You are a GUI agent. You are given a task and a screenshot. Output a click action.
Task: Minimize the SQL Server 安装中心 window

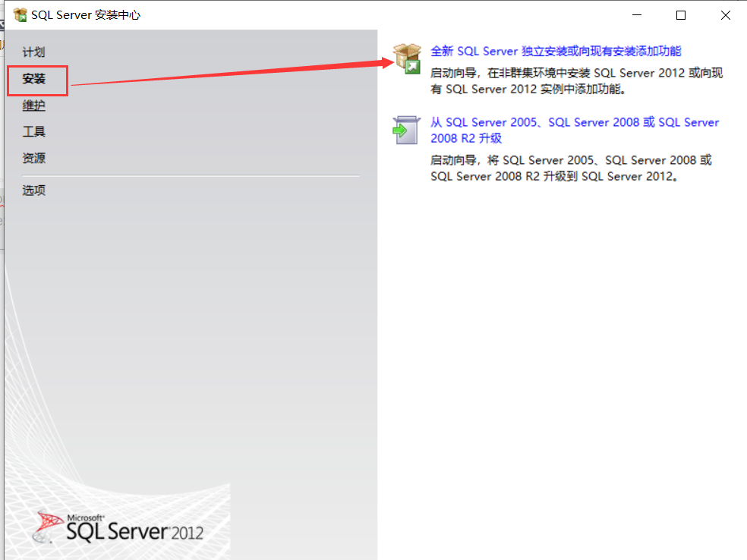[637, 15]
